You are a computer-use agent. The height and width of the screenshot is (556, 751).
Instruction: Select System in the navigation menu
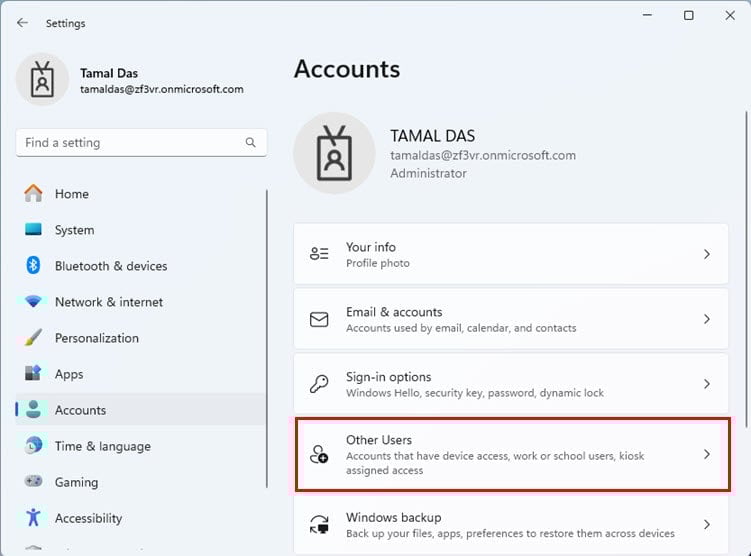(74, 230)
